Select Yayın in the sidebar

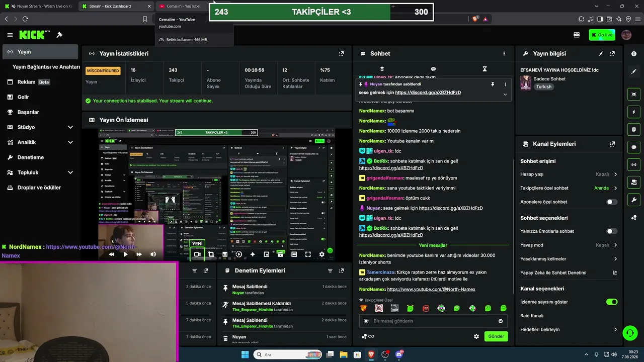pos(40,52)
